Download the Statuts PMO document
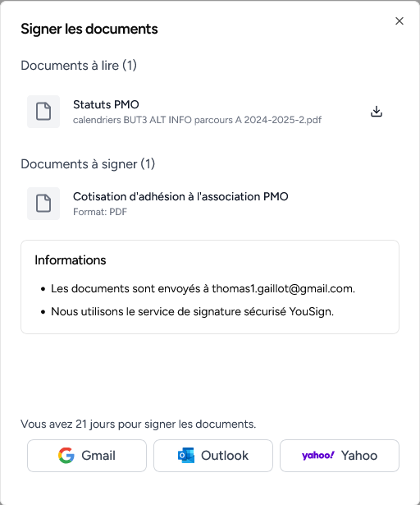Screen dimensions: 420x505 click(x=377, y=112)
